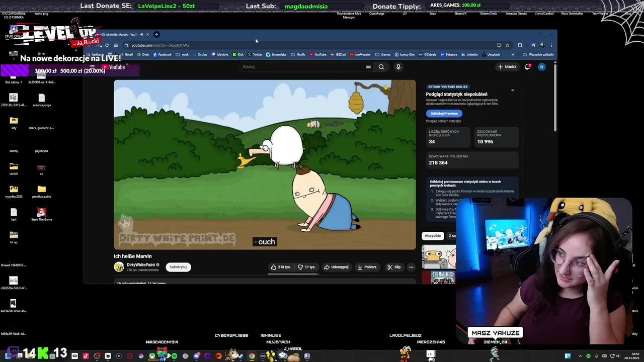Click the Klip scissors button

pyautogui.click(x=394, y=267)
